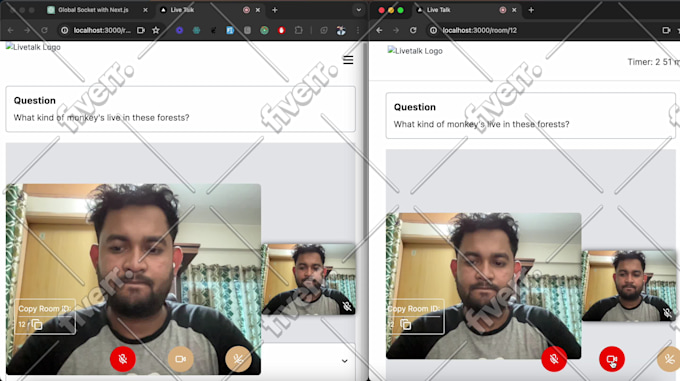
Task: Camera permission icon in left address bar
Action: point(141,30)
